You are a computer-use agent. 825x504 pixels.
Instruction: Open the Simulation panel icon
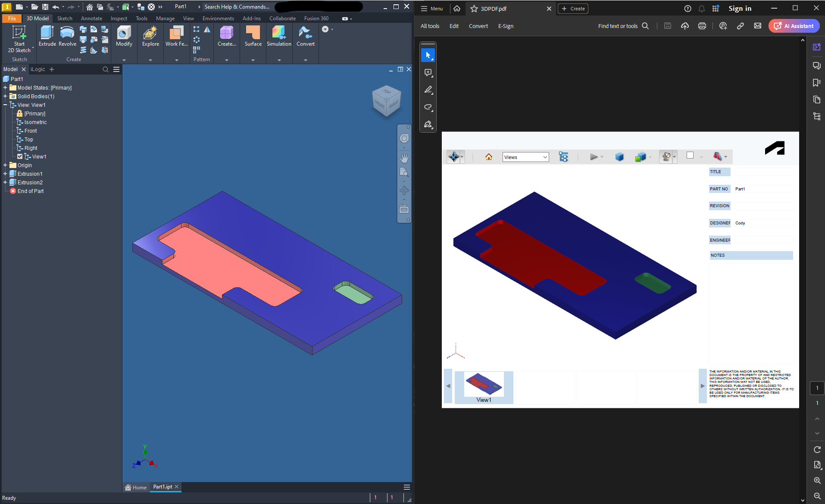click(x=279, y=36)
